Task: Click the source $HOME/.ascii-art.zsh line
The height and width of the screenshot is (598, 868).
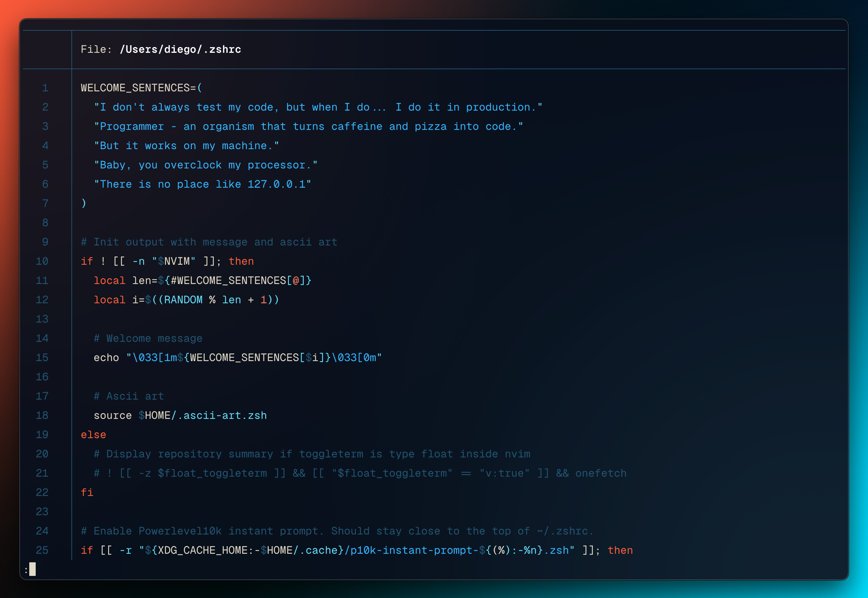Action: 180,416
